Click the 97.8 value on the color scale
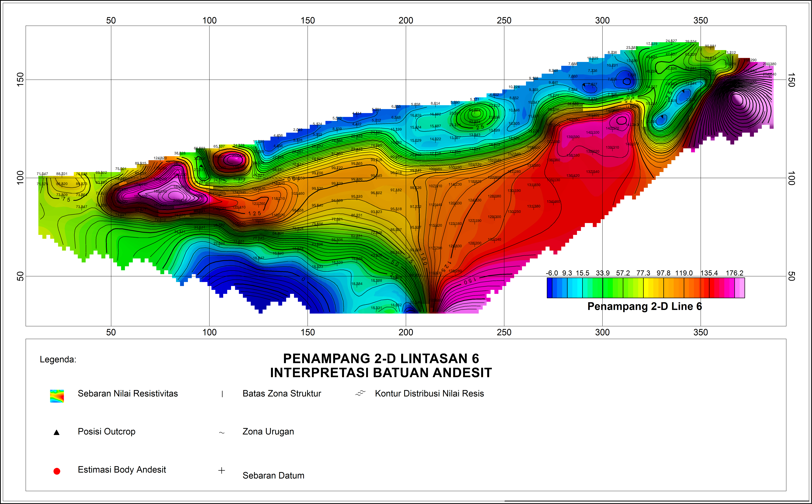 point(663,273)
